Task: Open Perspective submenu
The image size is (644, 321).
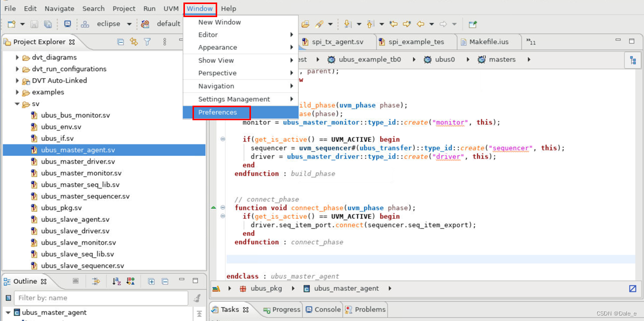Action: (x=241, y=73)
